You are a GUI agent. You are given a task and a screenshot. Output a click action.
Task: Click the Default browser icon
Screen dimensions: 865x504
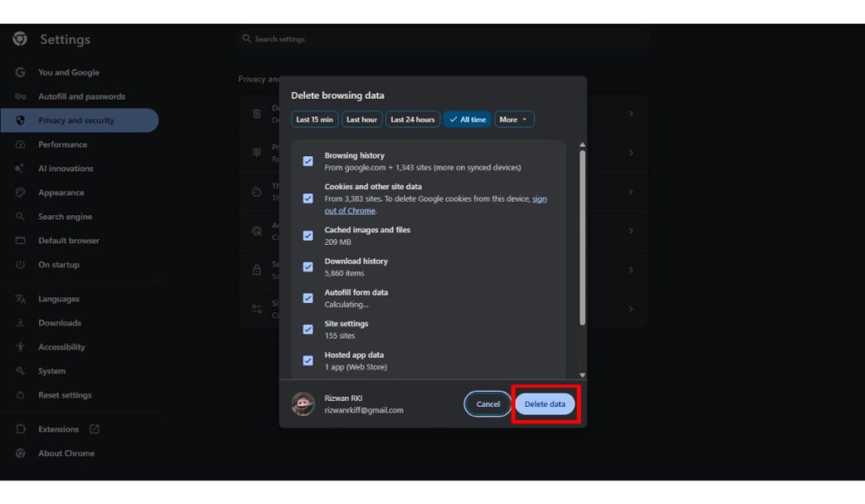20,240
